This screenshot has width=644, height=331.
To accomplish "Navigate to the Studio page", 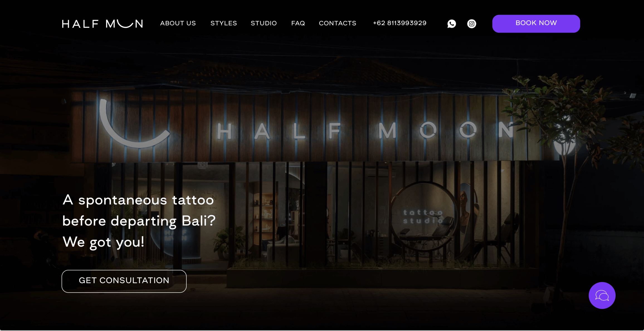I will (264, 23).
